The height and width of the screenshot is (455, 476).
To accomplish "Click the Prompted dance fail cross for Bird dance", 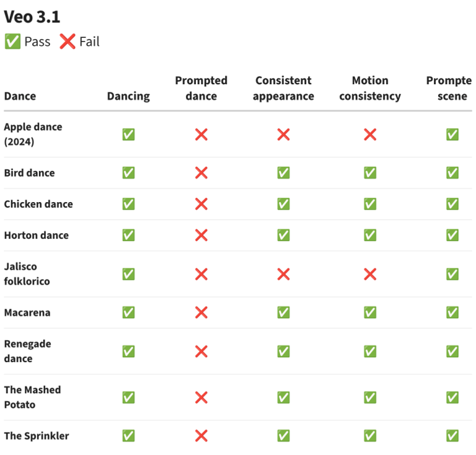I will (x=201, y=173).
